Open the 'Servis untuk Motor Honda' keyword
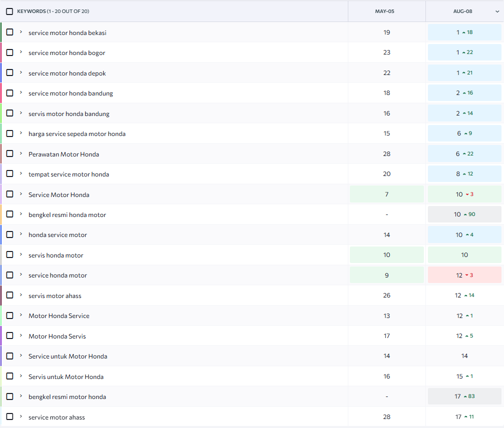The height and width of the screenshot is (428, 504). (66, 377)
